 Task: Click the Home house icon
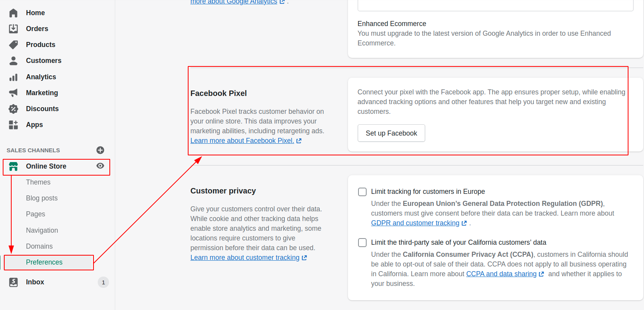(x=13, y=13)
